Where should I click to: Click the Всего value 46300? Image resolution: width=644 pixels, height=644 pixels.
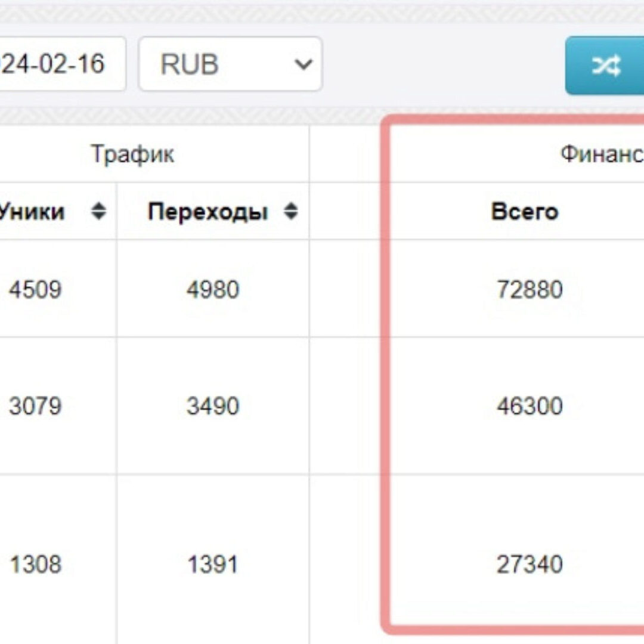[x=529, y=406]
